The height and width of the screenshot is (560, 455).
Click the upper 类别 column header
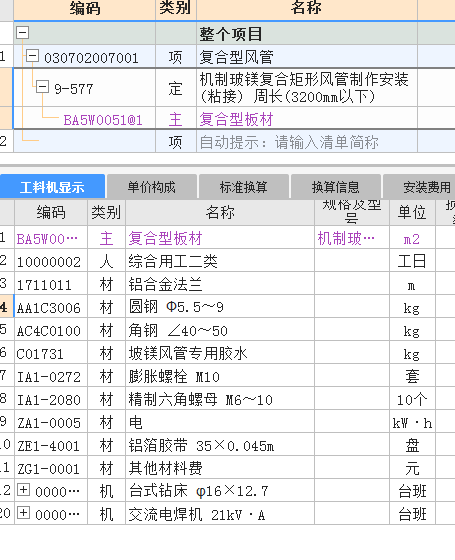pyautogui.click(x=176, y=9)
